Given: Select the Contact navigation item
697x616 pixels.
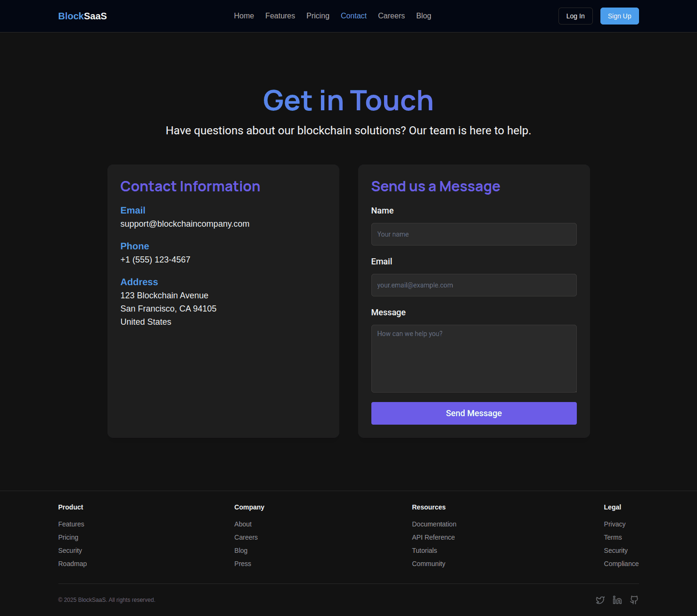Looking at the screenshot, I should (353, 16).
